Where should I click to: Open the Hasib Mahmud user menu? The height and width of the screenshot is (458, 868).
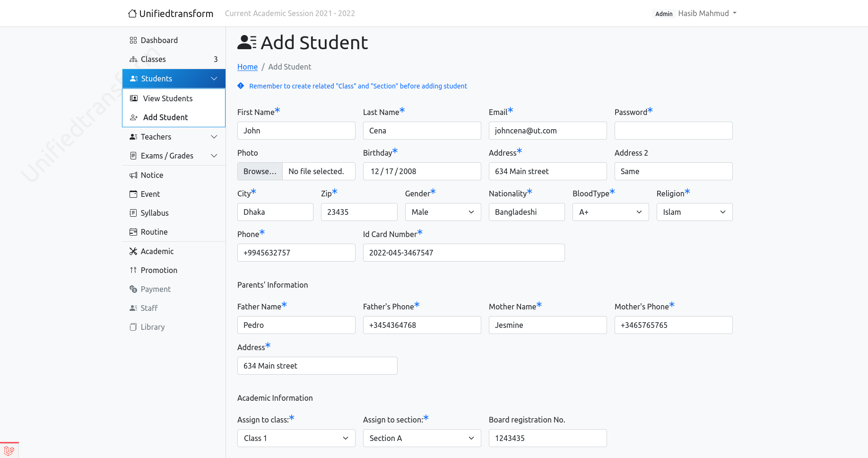[707, 13]
